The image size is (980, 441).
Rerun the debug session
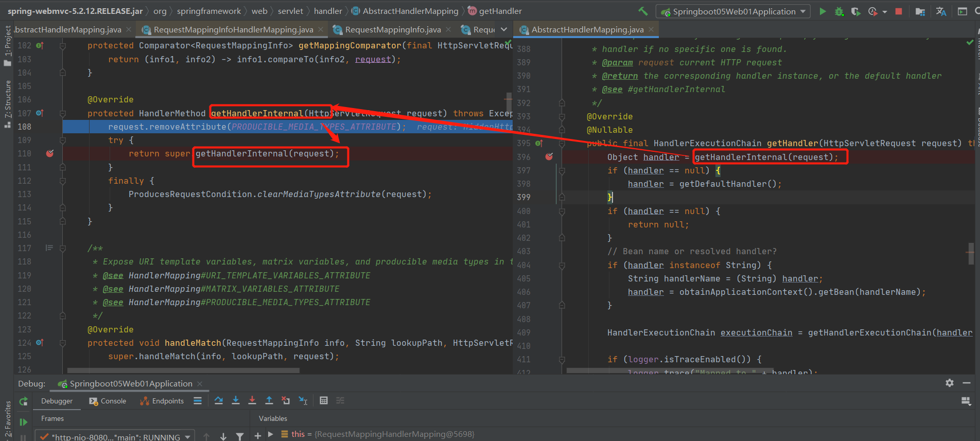[23, 401]
